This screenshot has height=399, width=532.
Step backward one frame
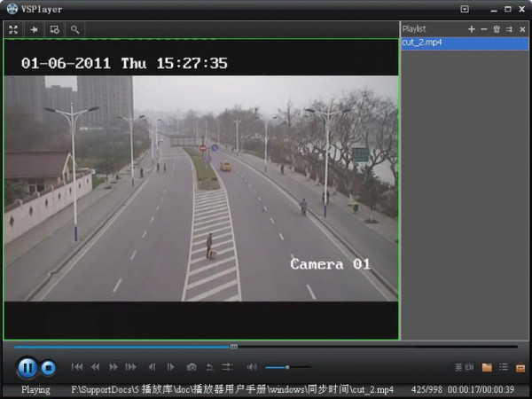[x=152, y=367]
